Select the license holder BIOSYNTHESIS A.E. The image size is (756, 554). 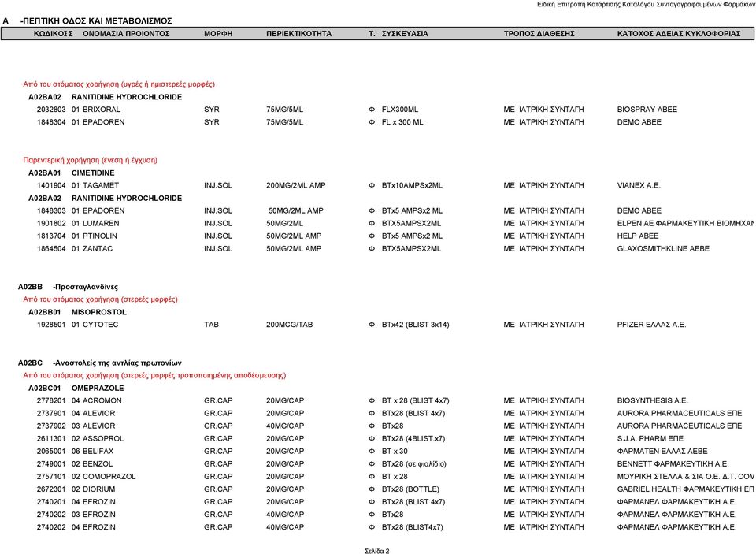click(x=653, y=400)
